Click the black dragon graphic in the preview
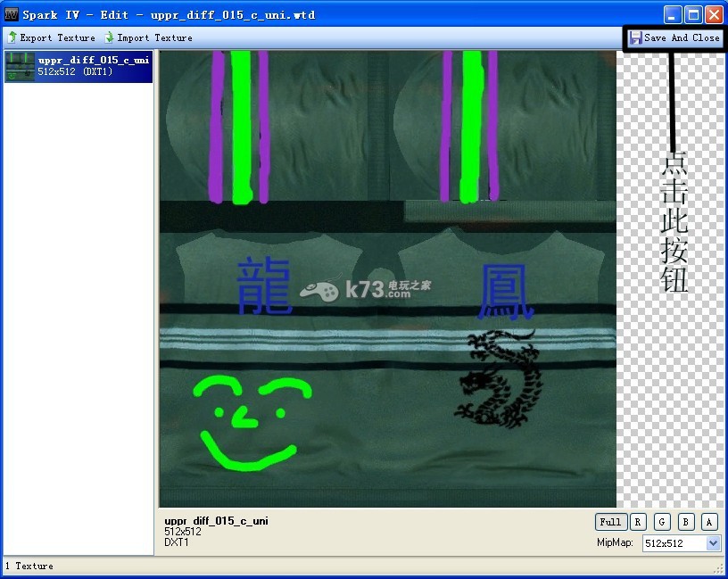Image resolution: width=728 pixels, height=579 pixels. [x=498, y=376]
